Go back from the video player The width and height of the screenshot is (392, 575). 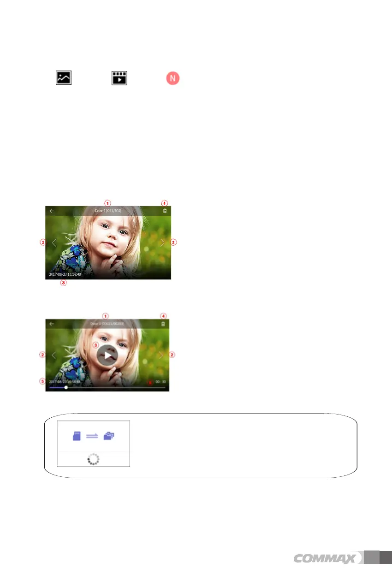coord(52,324)
